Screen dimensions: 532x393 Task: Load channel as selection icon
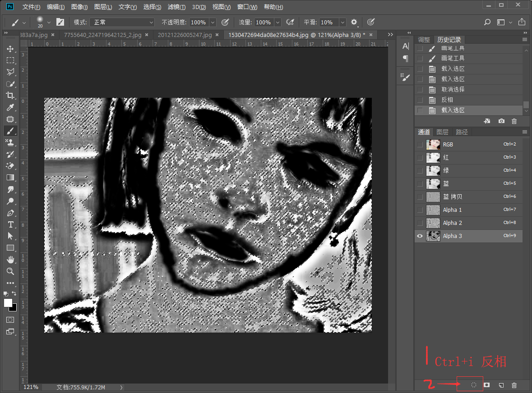[474, 385]
